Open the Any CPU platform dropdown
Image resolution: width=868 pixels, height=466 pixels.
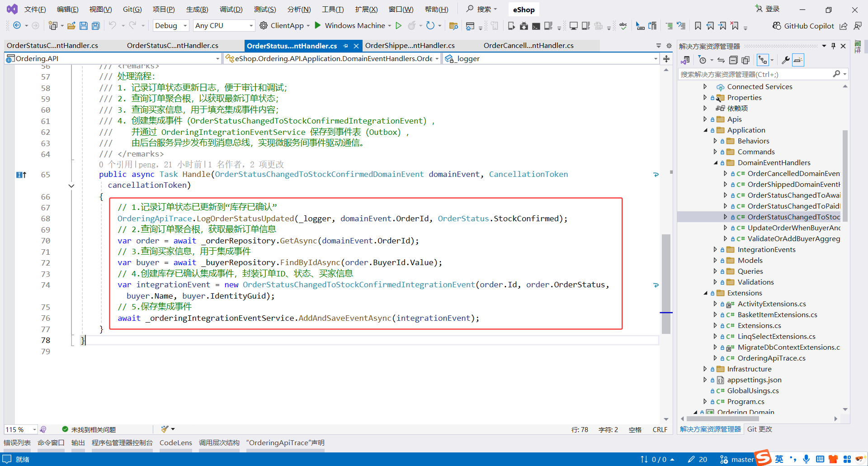(x=224, y=26)
